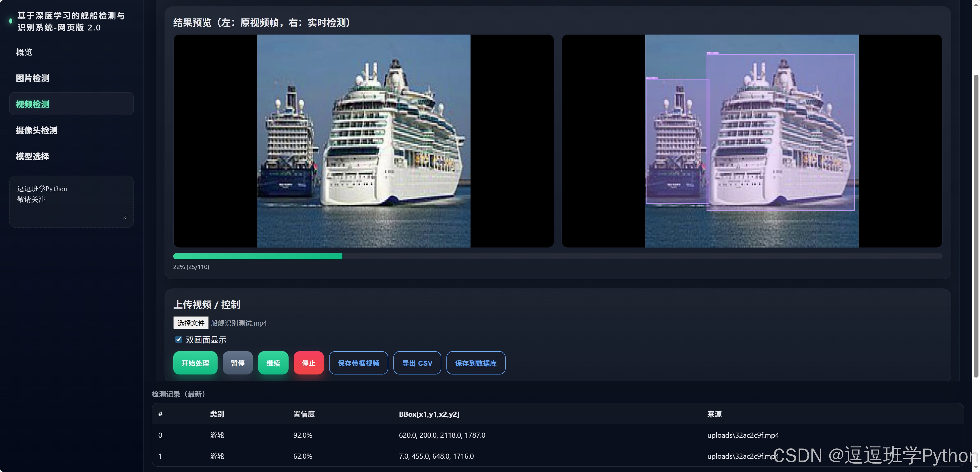Select the 视频检测 sidebar item
Screen dimensions: 980x472
pyautogui.click(x=32, y=104)
